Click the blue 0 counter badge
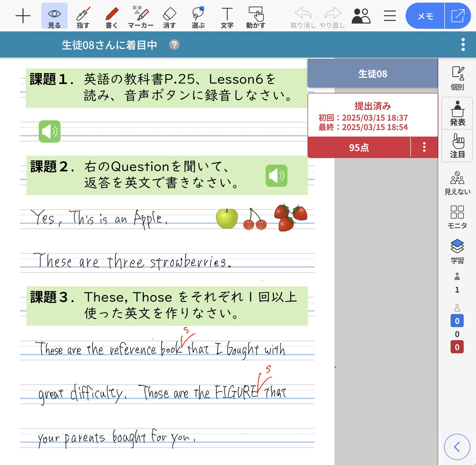This screenshot has width=476, height=465. (457, 321)
